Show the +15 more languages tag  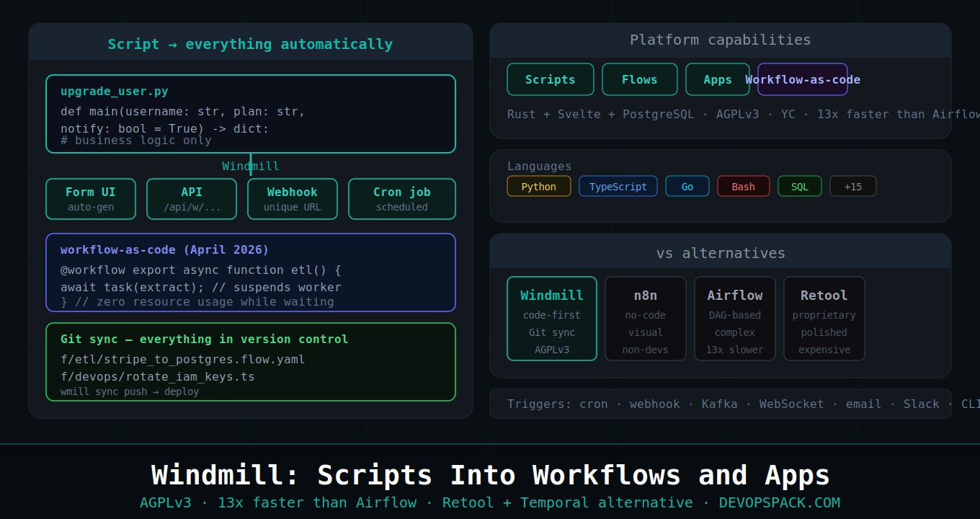(853, 186)
